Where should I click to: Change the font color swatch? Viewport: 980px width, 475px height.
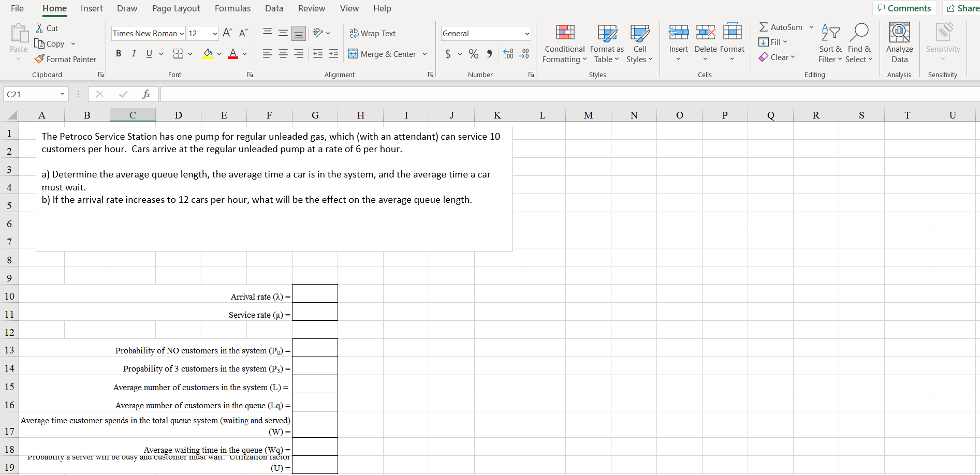(232, 54)
